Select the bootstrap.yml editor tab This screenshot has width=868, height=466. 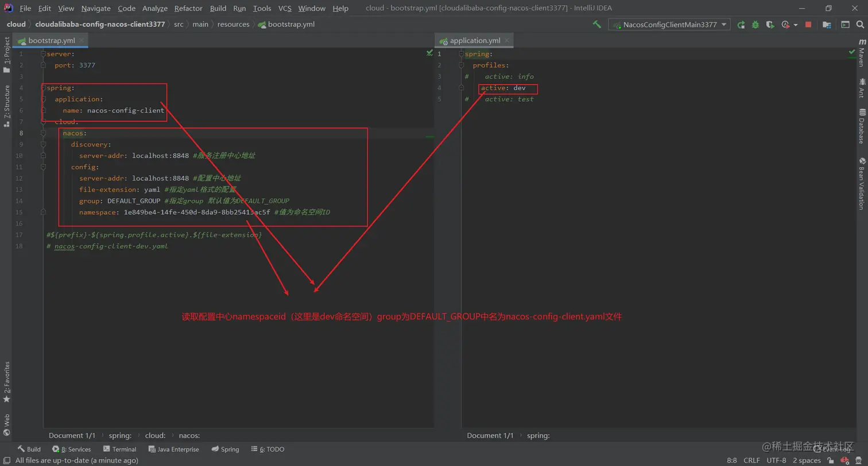51,41
